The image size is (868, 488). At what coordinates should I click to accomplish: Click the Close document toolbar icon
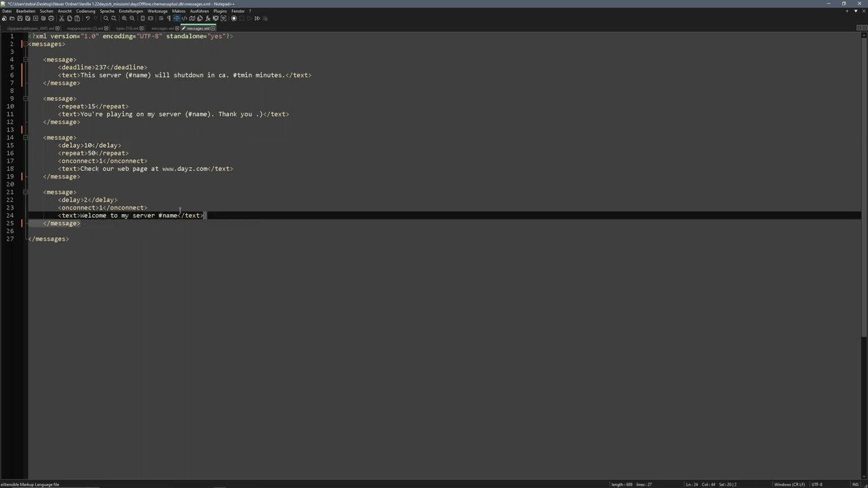pyautogui.click(x=35, y=18)
